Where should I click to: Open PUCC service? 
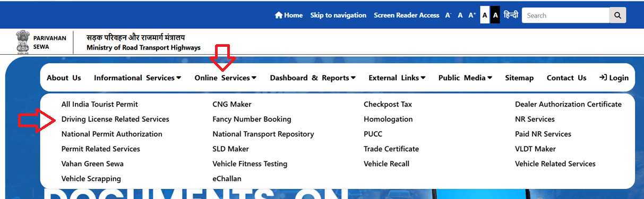[x=373, y=134]
